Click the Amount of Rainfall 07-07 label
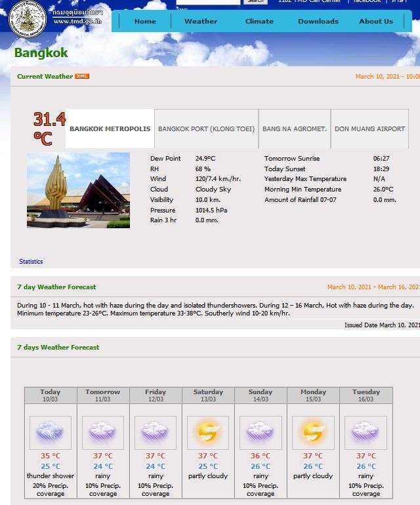Viewport: 420px width, 505px height. pos(301,199)
